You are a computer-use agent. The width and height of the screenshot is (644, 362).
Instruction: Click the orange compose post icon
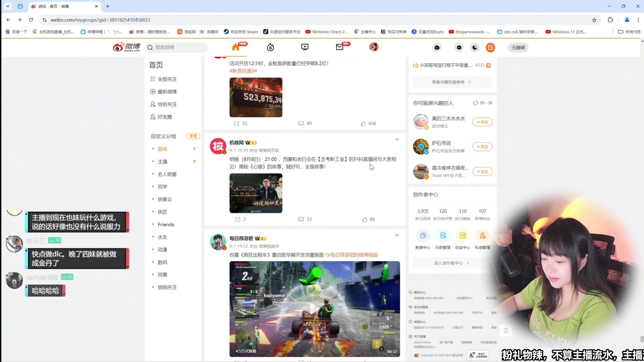490,48
